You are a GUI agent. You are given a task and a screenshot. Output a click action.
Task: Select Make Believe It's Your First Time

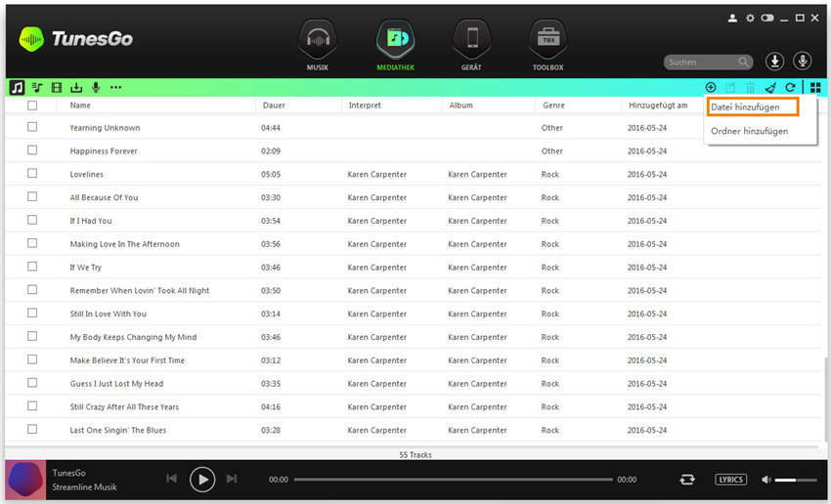coord(127,360)
